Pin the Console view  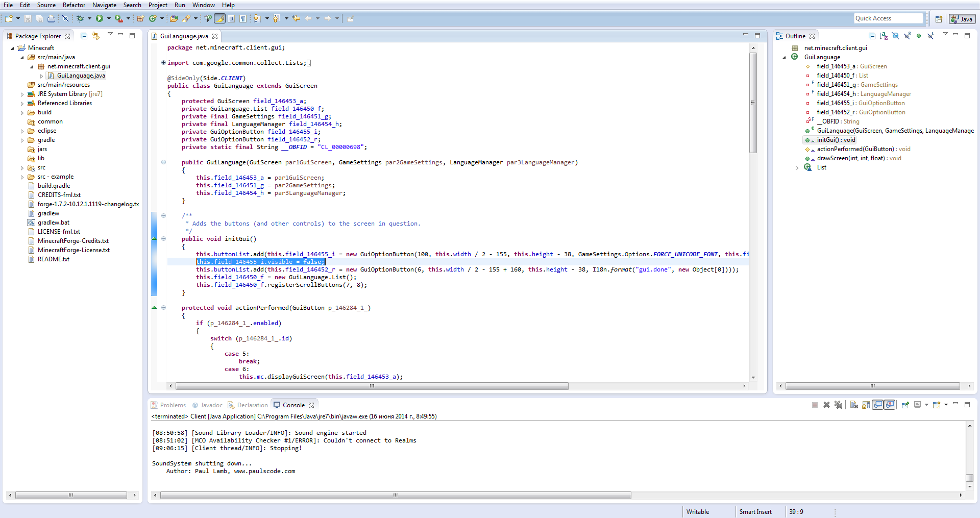click(x=905, y=405)
